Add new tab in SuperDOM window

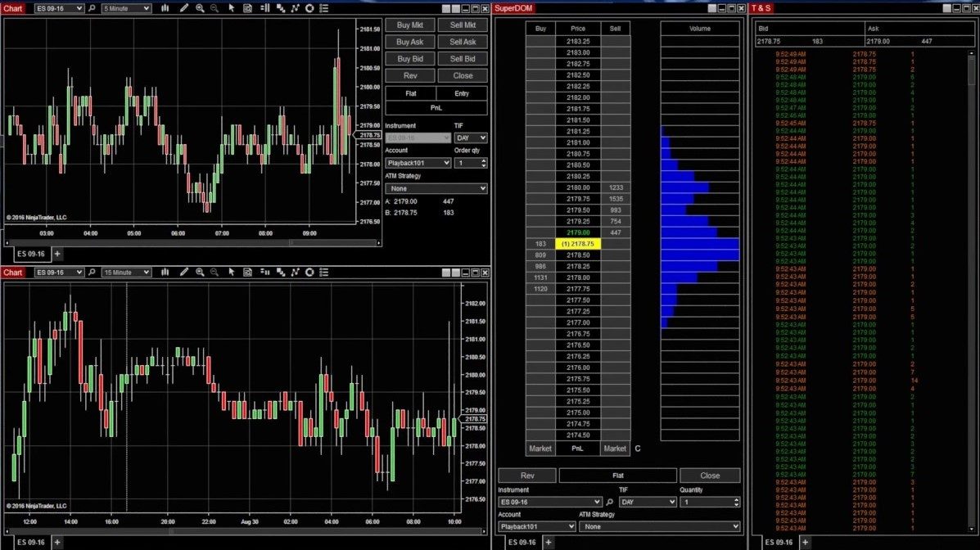(x=548, y=543)
